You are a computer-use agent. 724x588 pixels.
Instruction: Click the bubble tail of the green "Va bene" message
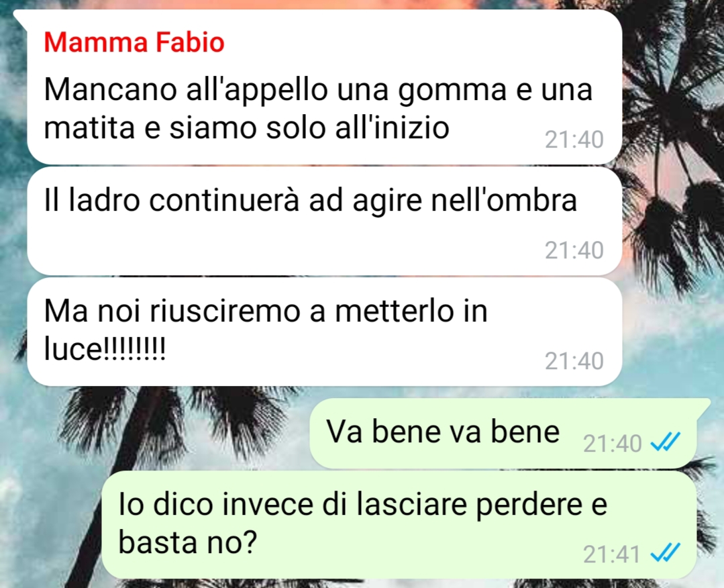tap(703, 407)
